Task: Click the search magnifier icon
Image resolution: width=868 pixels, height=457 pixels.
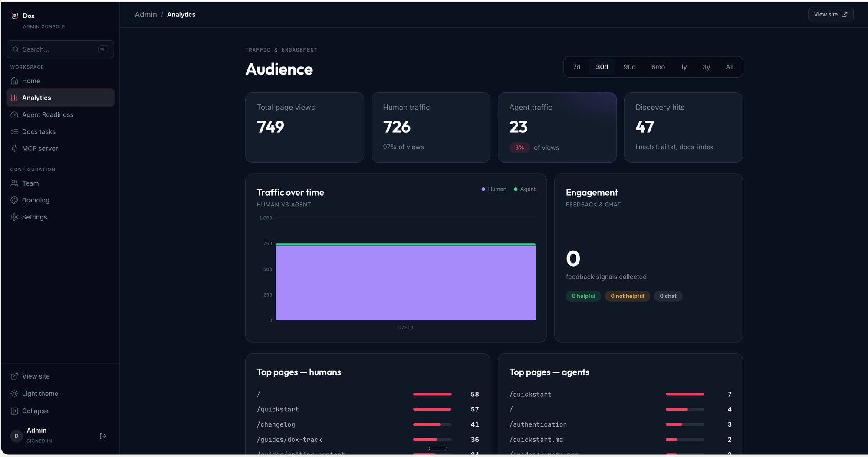Action: (16, 49)
